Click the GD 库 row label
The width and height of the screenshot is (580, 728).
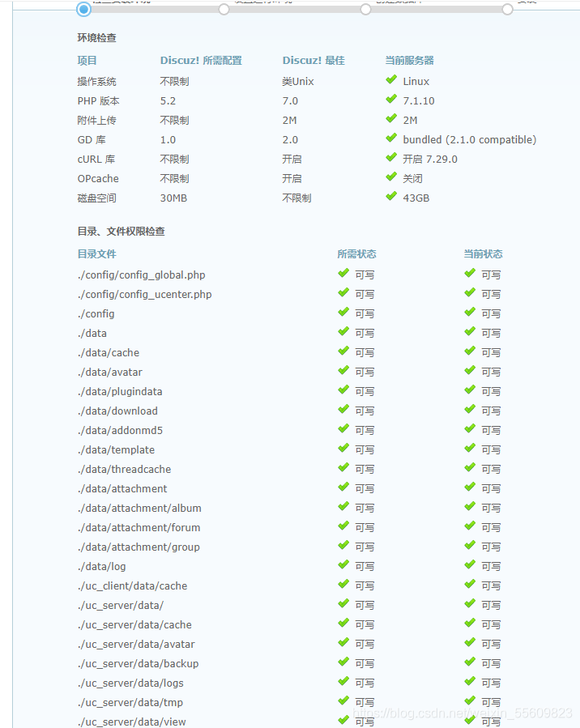click(x=92, y=140)
